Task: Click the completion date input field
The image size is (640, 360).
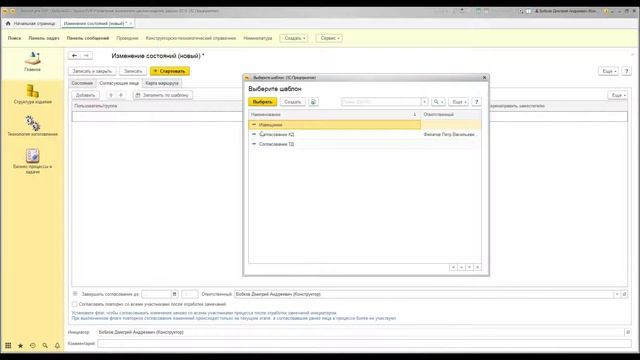Action: tap(156, 294)
